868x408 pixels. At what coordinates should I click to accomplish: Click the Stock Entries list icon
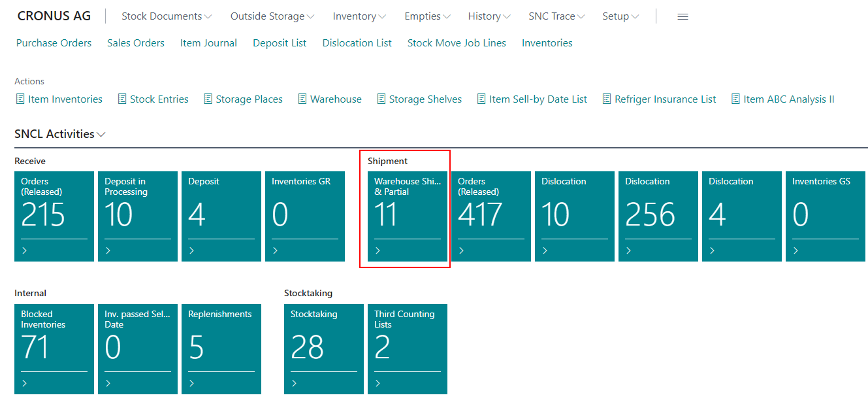(x=121, y=99)
